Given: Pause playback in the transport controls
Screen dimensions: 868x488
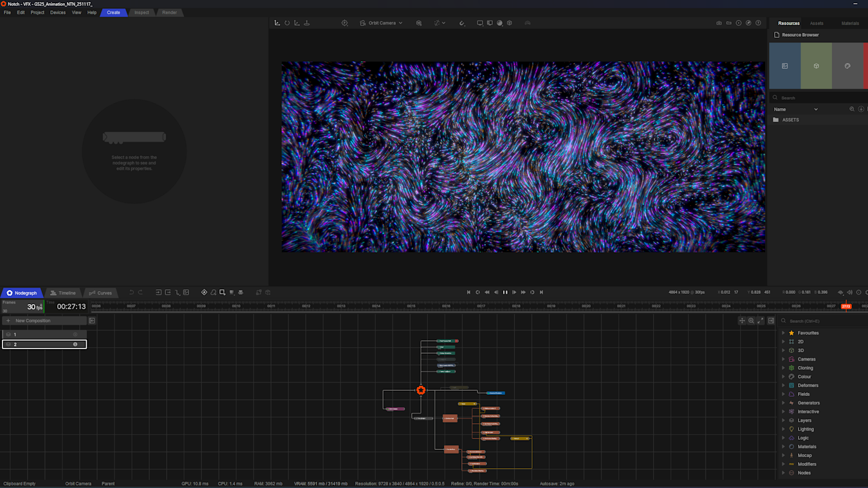Looking at the screenshot, I should pos(505,293).
